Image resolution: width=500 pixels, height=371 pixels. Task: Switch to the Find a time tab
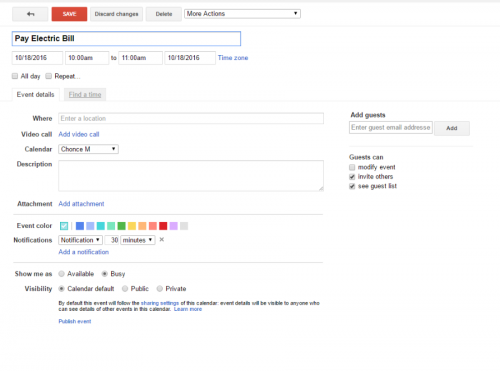tap(85, 95)
